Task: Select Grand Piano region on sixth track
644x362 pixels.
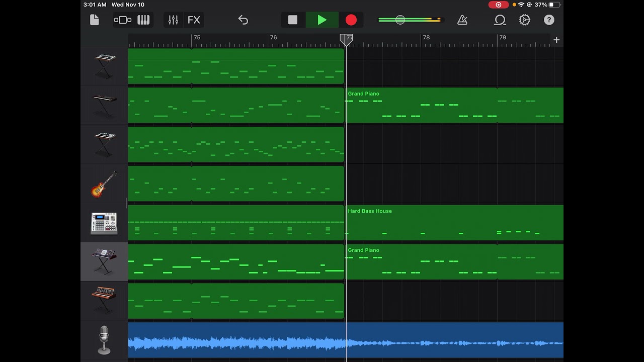Action: pos(455,262)
